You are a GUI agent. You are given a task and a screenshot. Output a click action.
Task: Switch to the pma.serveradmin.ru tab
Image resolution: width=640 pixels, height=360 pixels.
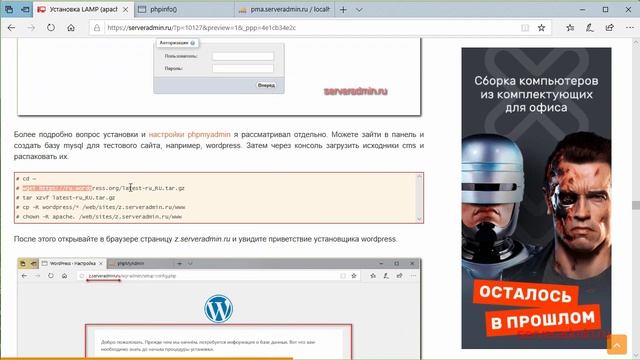click(x=284, y=9)
